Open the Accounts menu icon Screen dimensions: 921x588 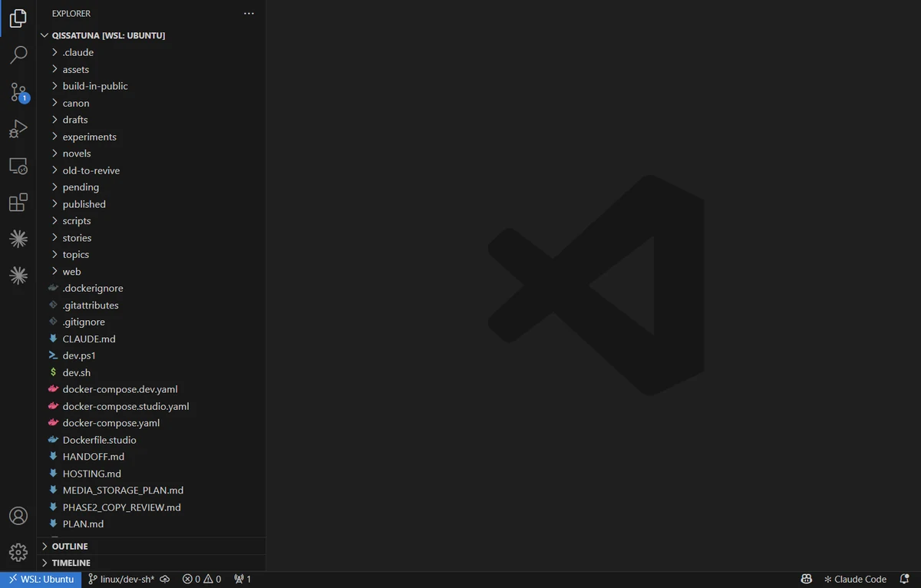click(18, 516)
